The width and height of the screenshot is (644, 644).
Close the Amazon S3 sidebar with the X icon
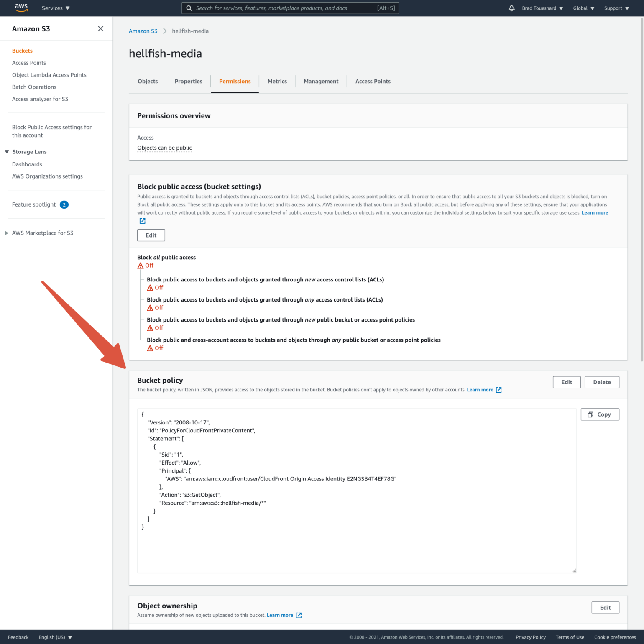100,28
